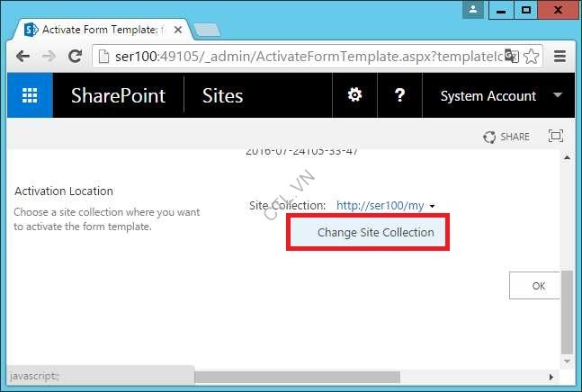
Task: Bookmark this page with star icon
Action: point(532,56)
